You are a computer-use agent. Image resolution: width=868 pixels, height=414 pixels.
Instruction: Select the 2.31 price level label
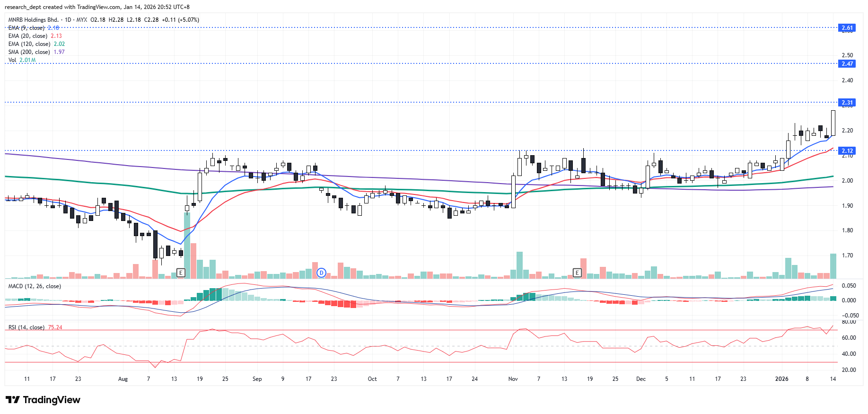847,103
